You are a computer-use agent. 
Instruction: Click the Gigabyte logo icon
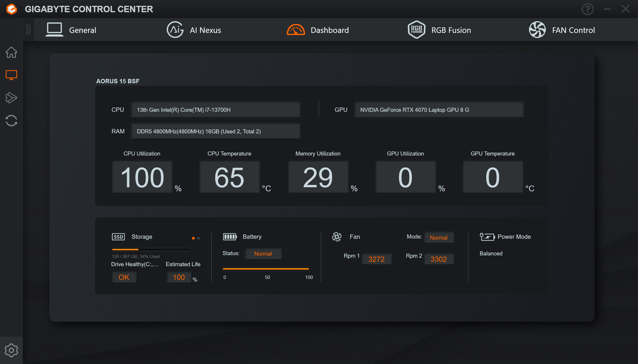pyautogui.click(x=12, y=9)
